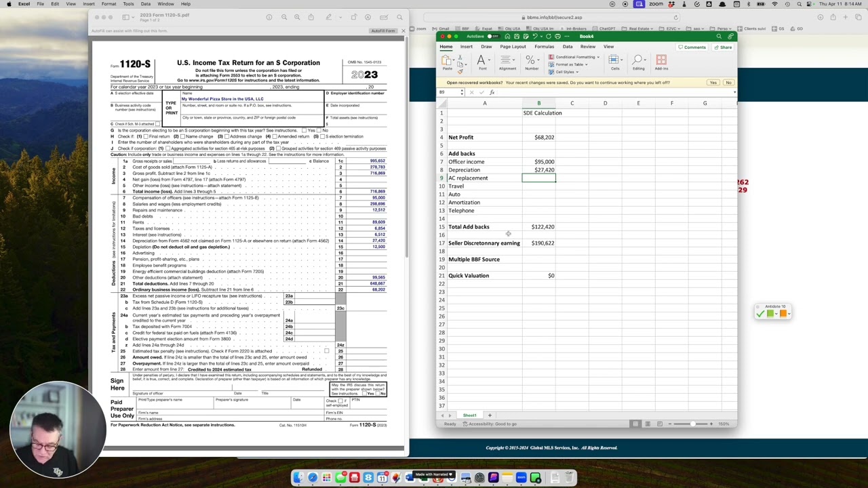Screen dimensions: 868x488
Task: Switch to Page Layout view in status bar
Action: point(648,424)
